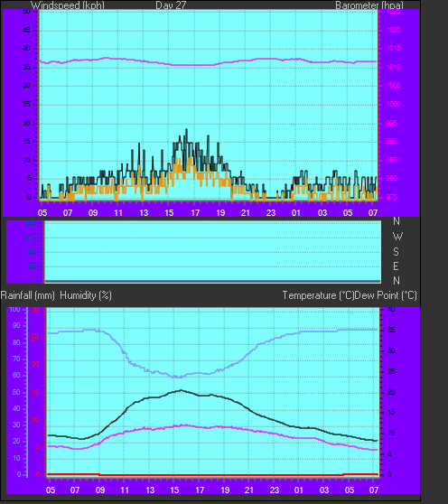
Task: Click the 13 hour marker on temperature chart
Action: click(150, 490)
